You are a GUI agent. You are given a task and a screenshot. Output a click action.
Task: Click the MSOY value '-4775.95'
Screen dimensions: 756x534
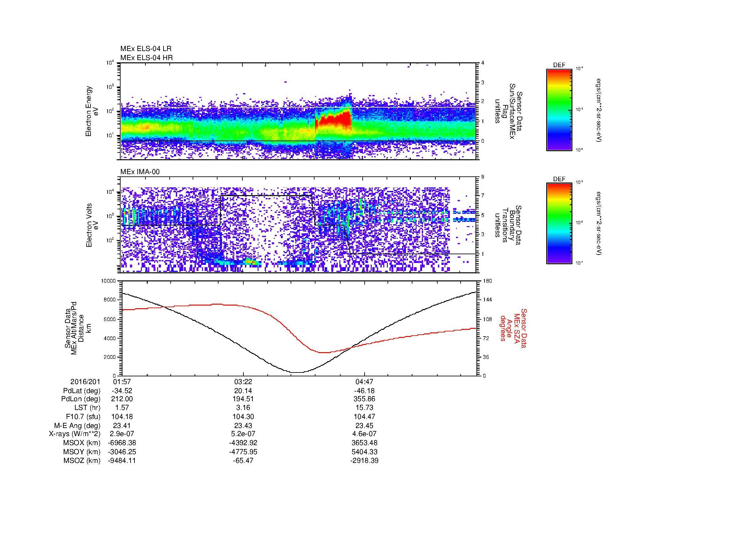click(x=243, y=452)
